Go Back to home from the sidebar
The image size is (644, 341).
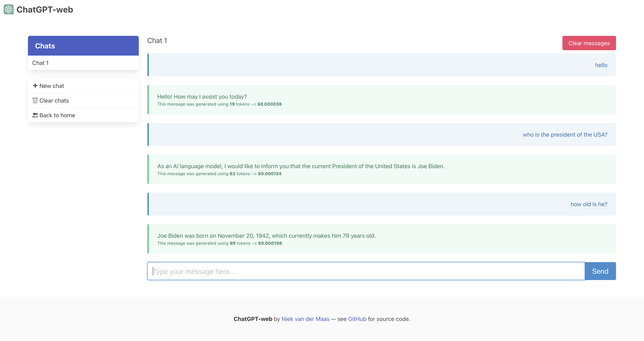(x=57, y=115)
